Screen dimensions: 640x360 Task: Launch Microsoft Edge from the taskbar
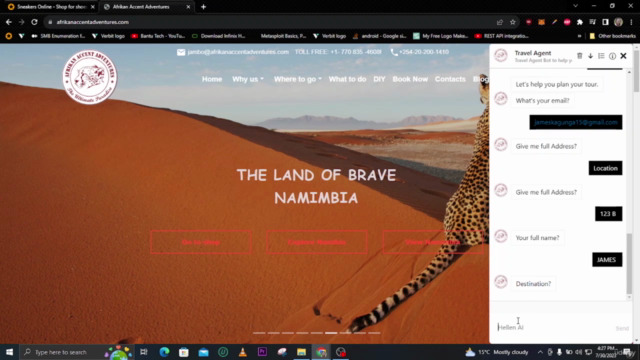click(x=164, y=352)
